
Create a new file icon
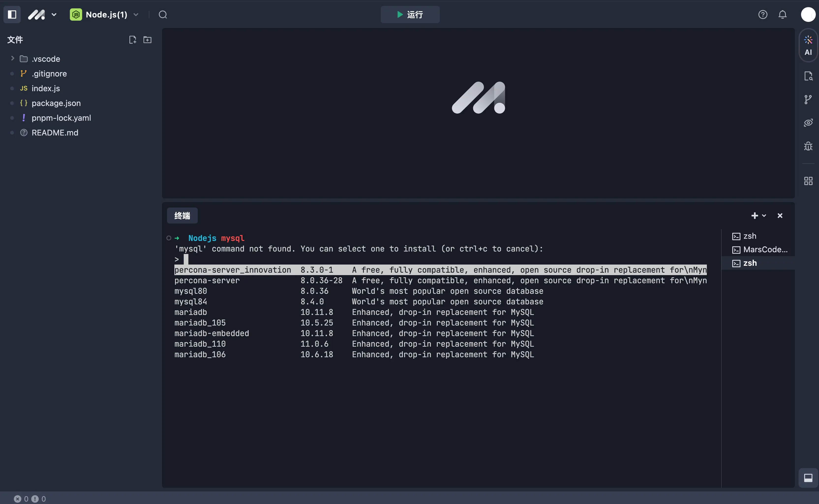[x=132, y=40]
